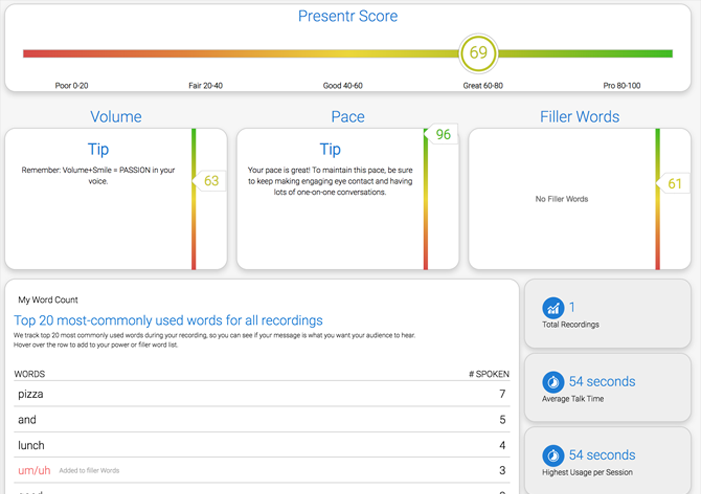This screenshot has width=701, height=494.
Task: Click the Pace Tip heading
Action: [x=330, y=149]
